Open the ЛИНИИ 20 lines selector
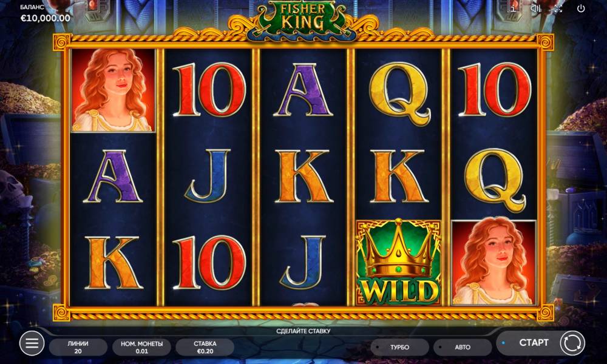Image resolution: width=607 pixels, height=364 pixels. (78, 347)
